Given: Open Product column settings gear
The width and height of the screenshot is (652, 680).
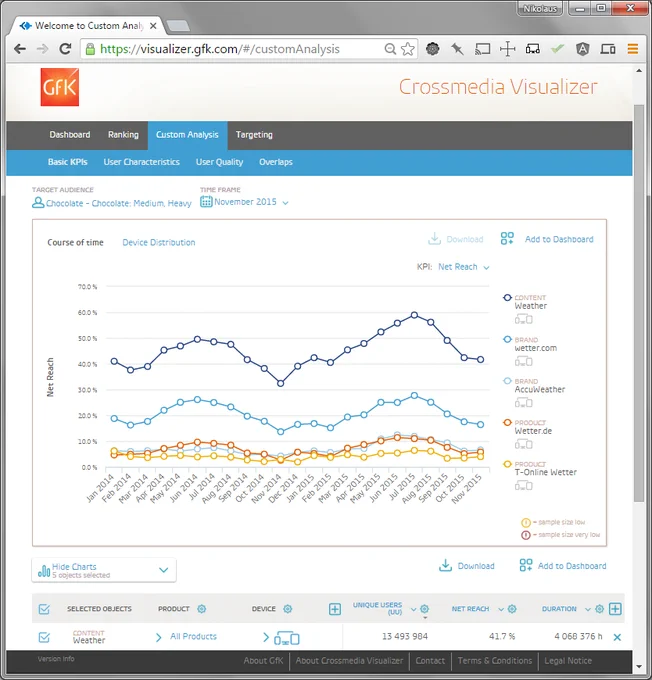Looking at the screenshot, I should [x=202, y=609].
